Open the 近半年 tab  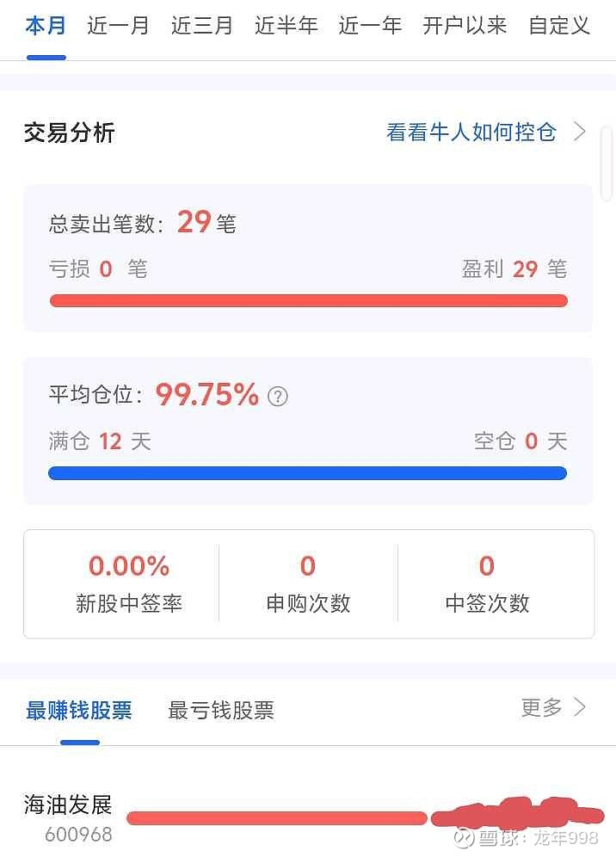tap(286, 26)
